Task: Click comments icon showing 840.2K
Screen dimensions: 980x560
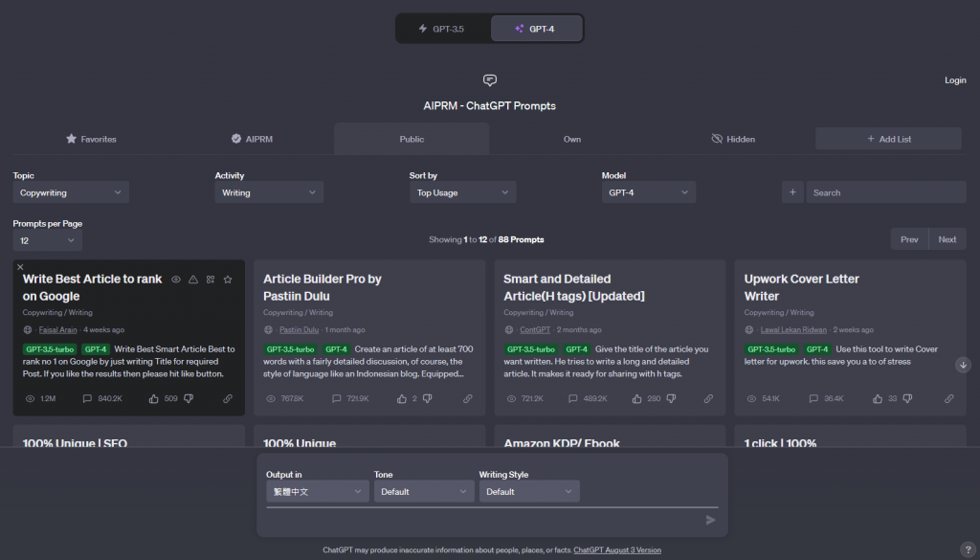Action: point(87,399)
